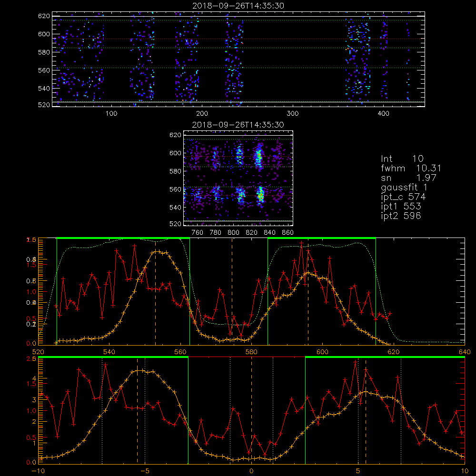The height and width of the screenshot is (476, 476).
Task: Select the 'fwhm 10.31' readout text
Action: (411, 168)
